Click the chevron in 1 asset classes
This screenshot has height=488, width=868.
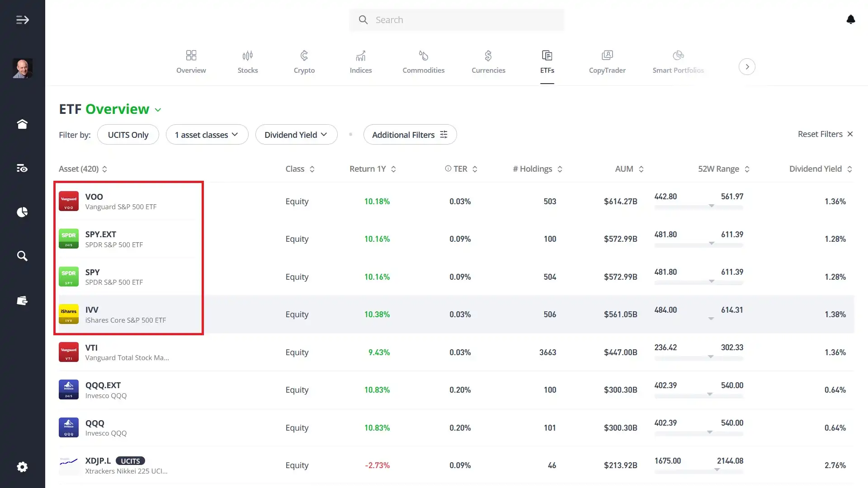235,135
